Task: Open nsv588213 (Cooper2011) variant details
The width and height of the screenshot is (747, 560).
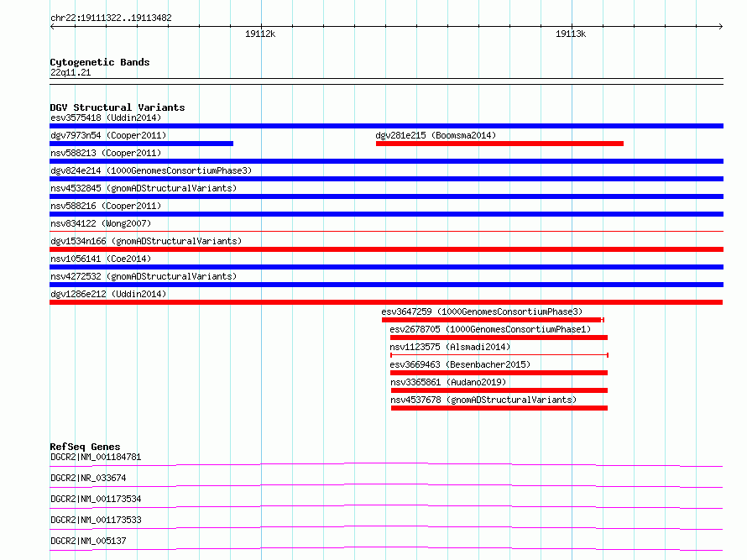Action: (106, 153)
